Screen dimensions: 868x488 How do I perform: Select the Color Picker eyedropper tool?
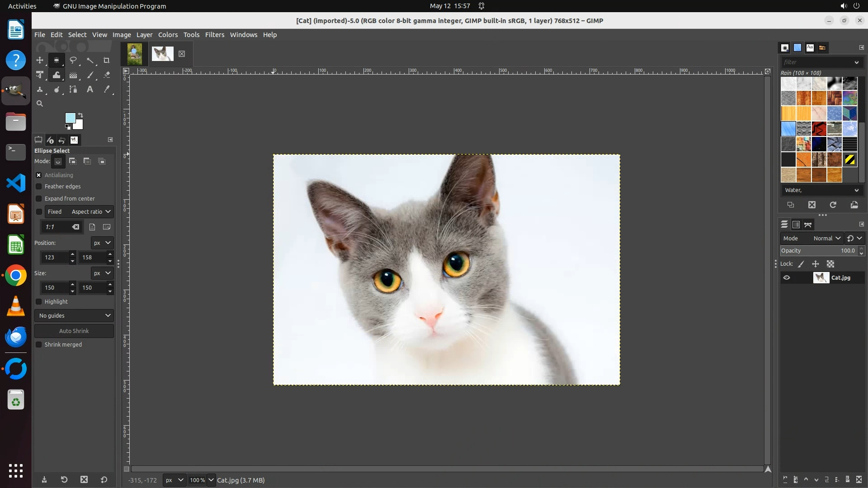point(107,89)
